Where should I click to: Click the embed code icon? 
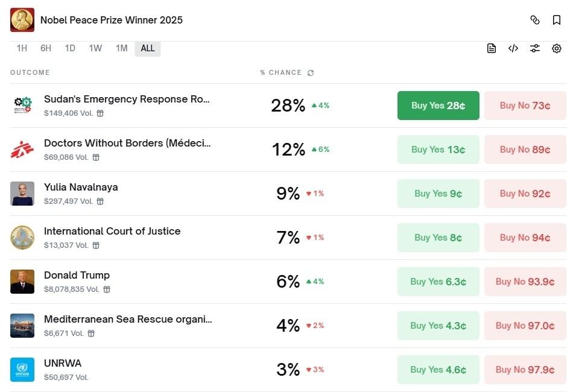(513, 48)
